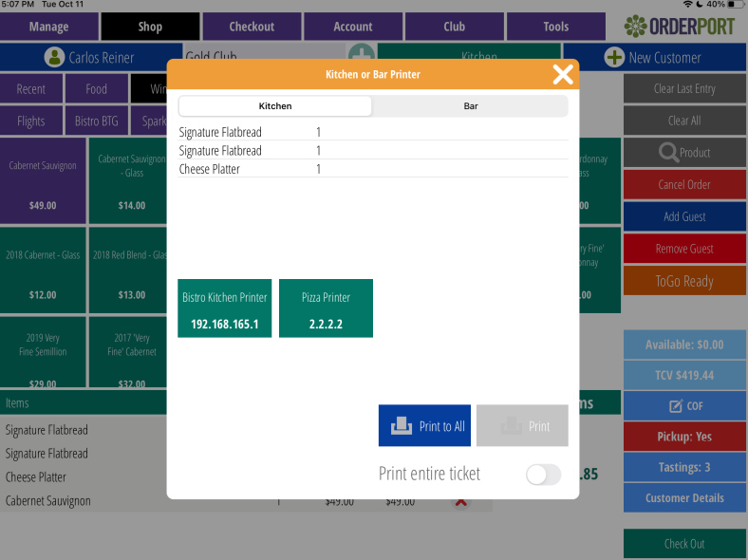Click the greyed-out Print button
The image size is (748, 560).
(522, 425)
